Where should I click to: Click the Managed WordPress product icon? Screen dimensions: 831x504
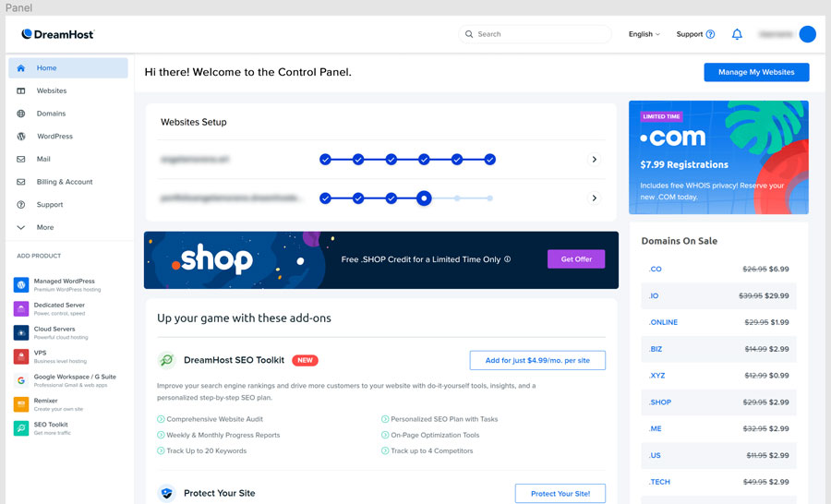(21, 285)
